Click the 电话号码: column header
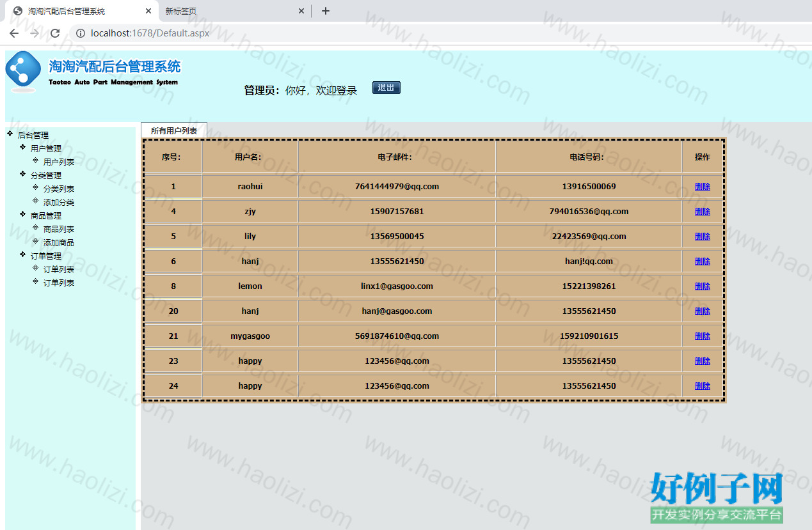812x530 pixels. point(589,157)
